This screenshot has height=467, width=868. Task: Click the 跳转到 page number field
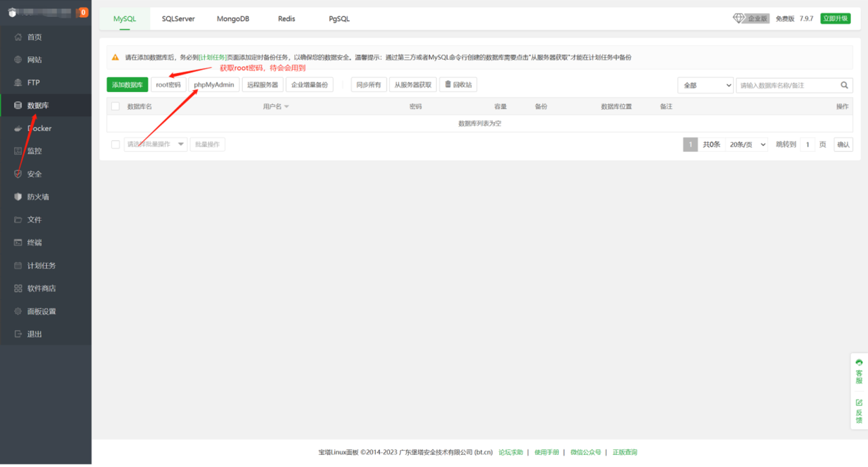[807, 144]
